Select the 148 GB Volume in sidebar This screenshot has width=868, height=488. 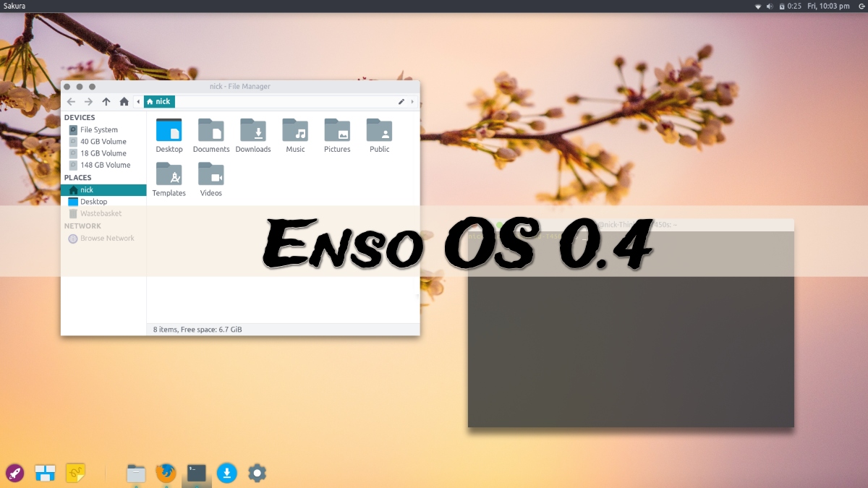pos(105,165)
